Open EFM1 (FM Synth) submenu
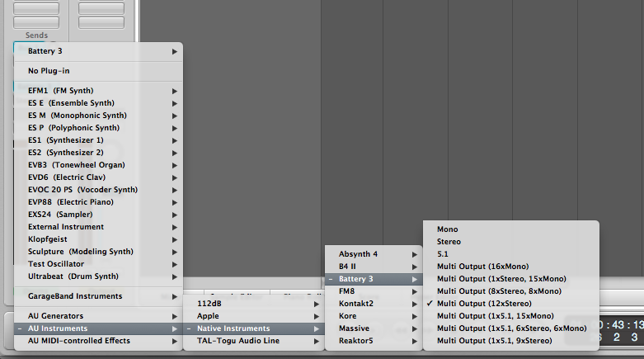 point(99,91)
